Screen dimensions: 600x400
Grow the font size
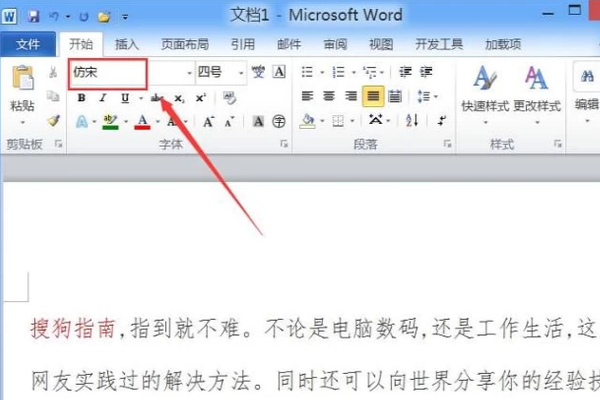[x=209, y=122]
